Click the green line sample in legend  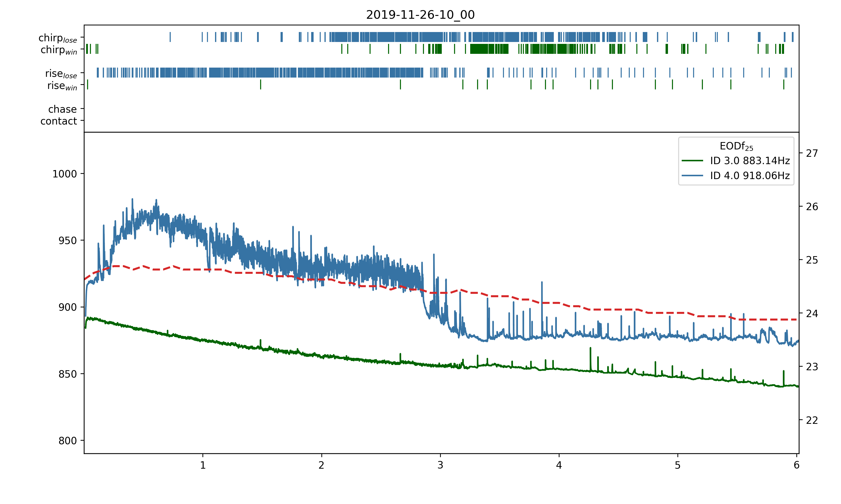coord(692,161)
